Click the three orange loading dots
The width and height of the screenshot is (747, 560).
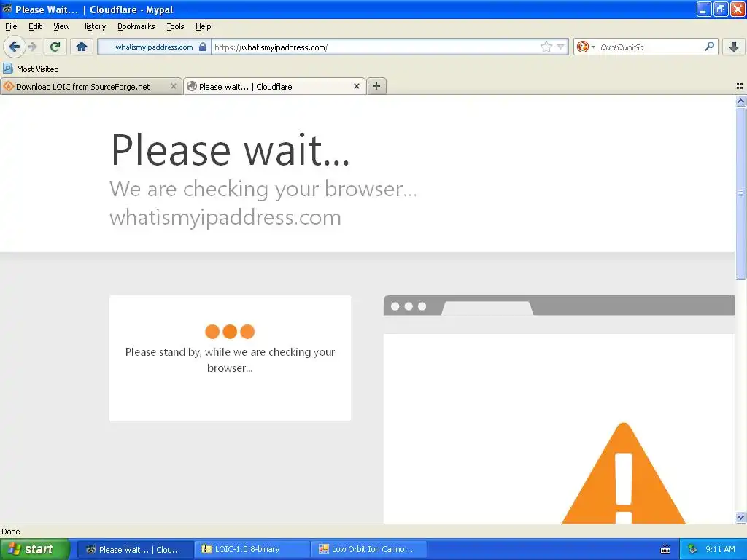(230, 332)
